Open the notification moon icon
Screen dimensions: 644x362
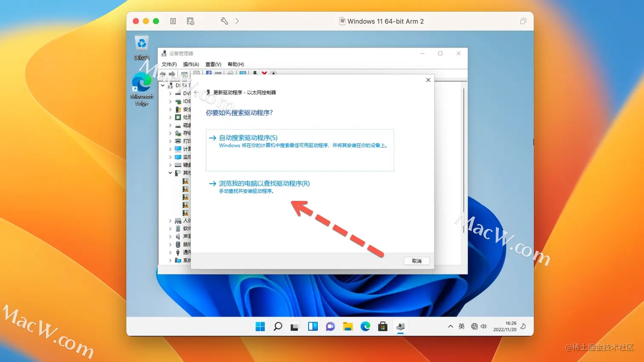point(523,326)
